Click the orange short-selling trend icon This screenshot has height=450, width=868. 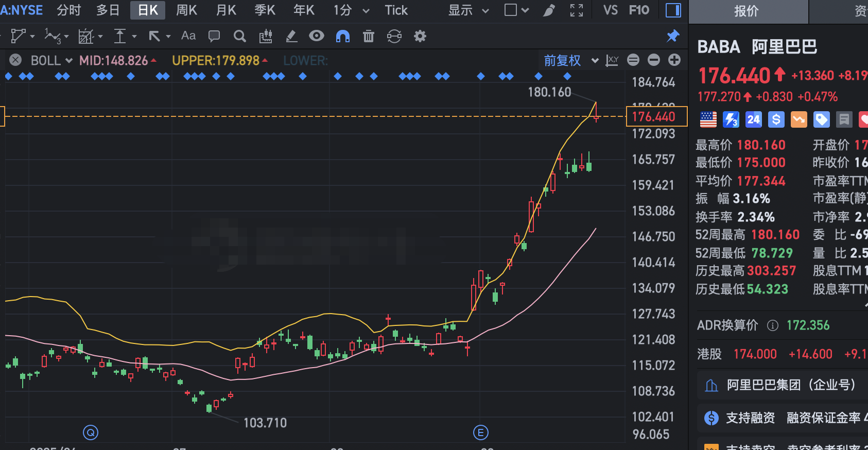tap(799, 119)
